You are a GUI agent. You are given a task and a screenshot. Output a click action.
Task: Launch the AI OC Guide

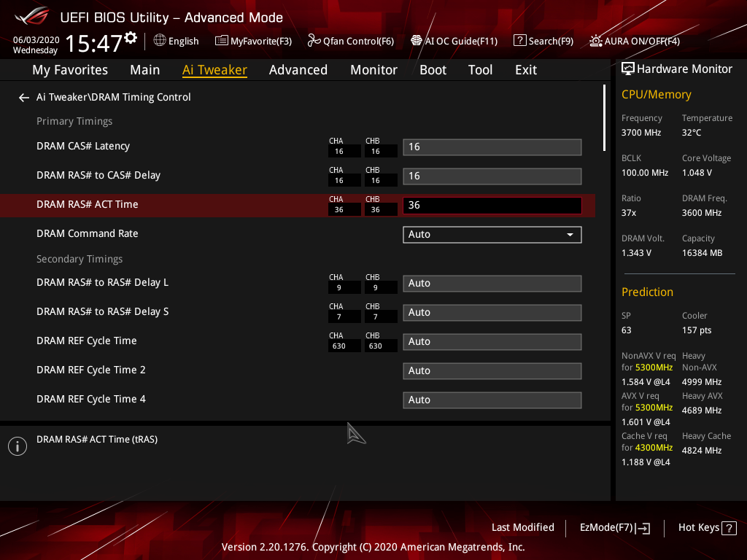pos(454,41)
